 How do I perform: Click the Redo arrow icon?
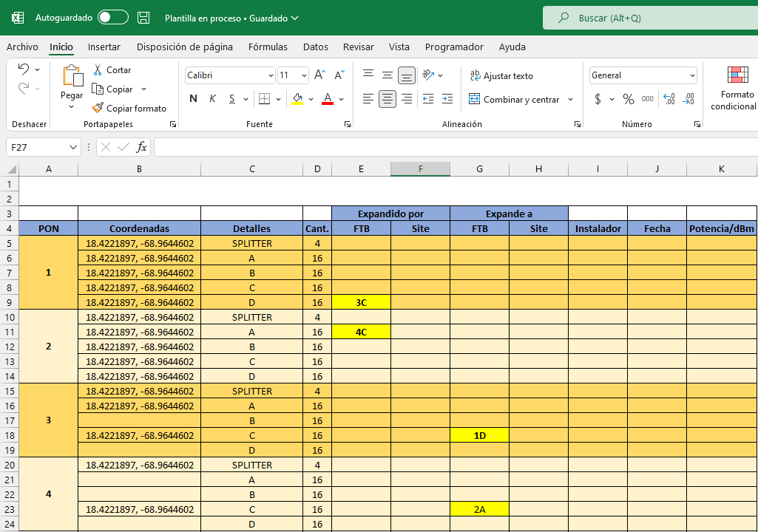pyautogui.click(x=23, y=89)
